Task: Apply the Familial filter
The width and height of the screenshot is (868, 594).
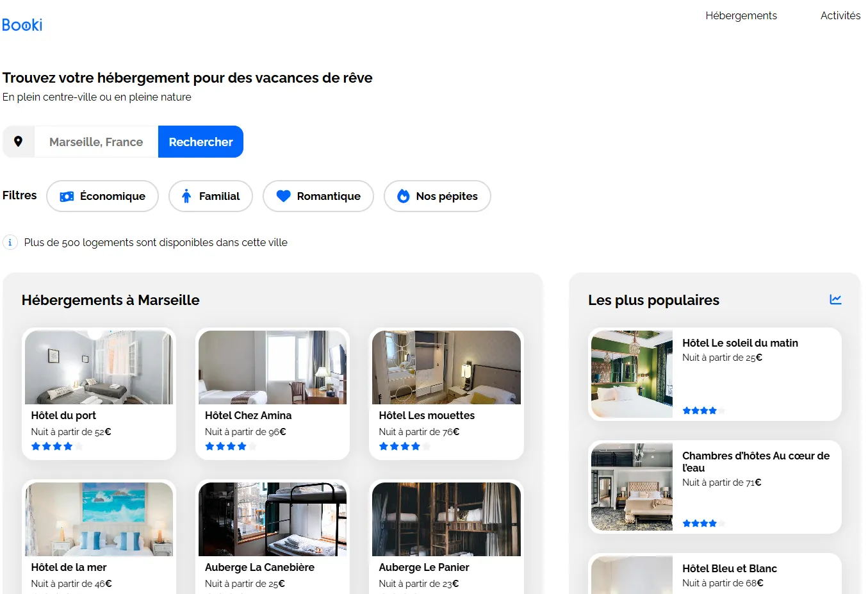Action: [x=211, y=196]
